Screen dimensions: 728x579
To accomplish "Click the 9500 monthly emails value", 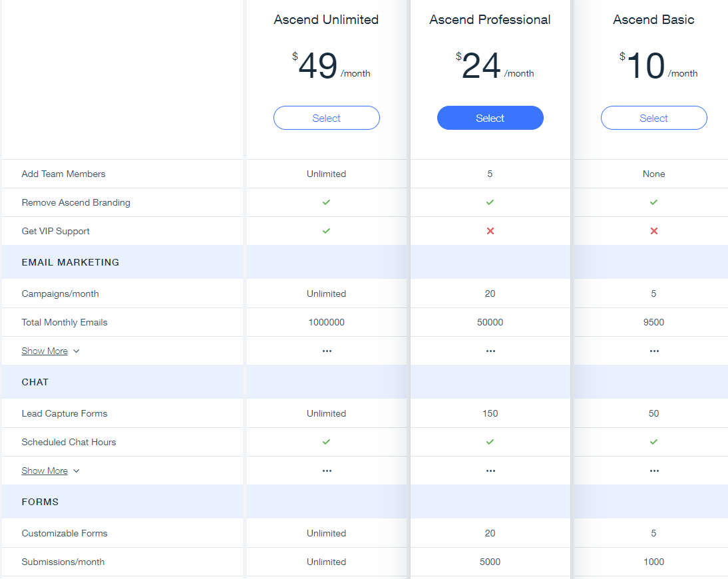I will coord(653,322).
